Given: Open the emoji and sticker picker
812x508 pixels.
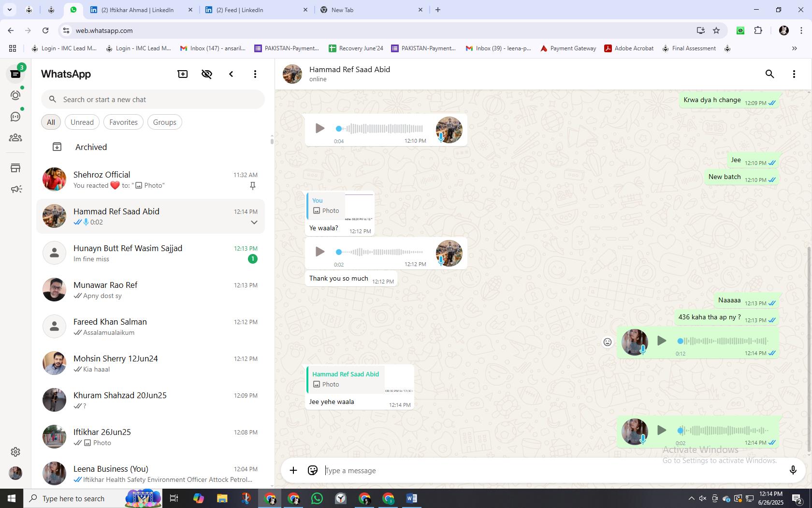Looking at the screenshot, I should [x=313, y=470].
